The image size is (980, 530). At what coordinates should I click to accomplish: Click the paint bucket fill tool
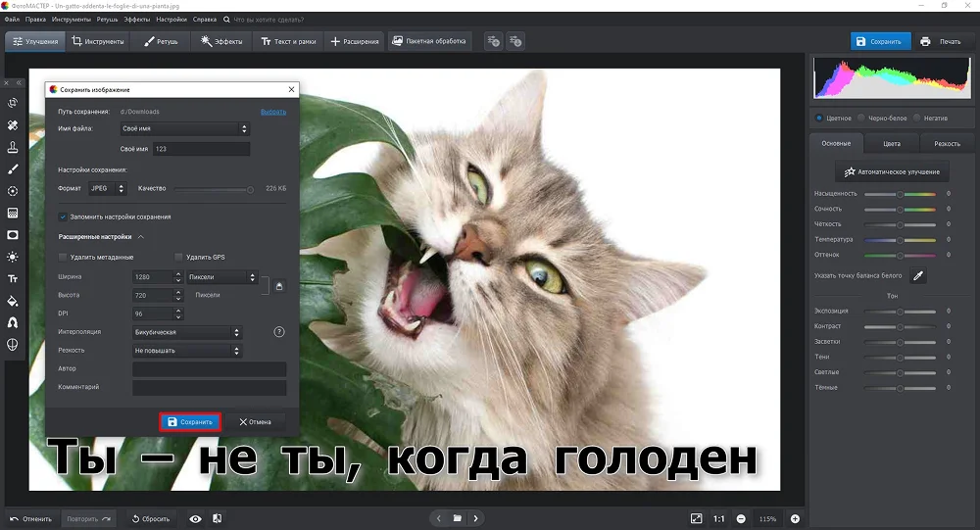click(13, 302)
